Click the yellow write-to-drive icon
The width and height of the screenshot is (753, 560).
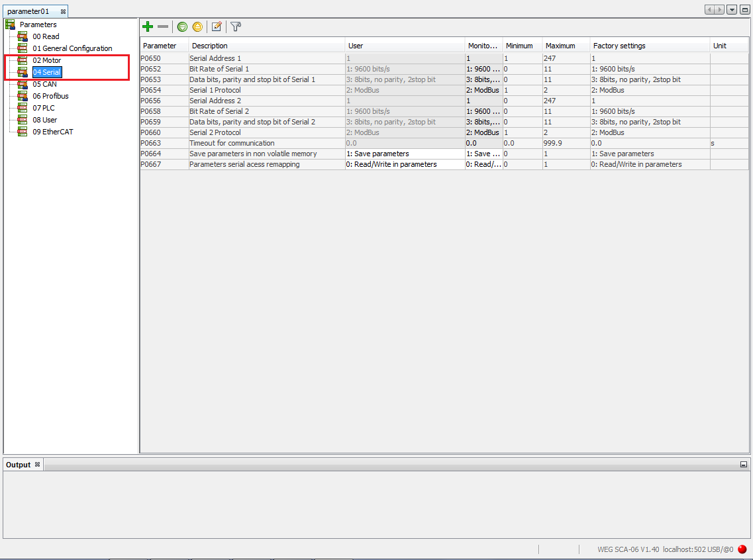197,26
